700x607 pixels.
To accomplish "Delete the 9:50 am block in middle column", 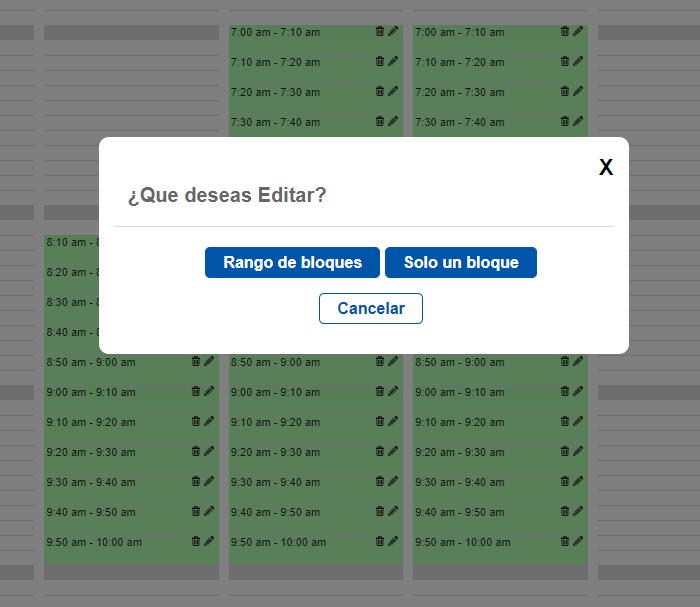I will [380, 541].
